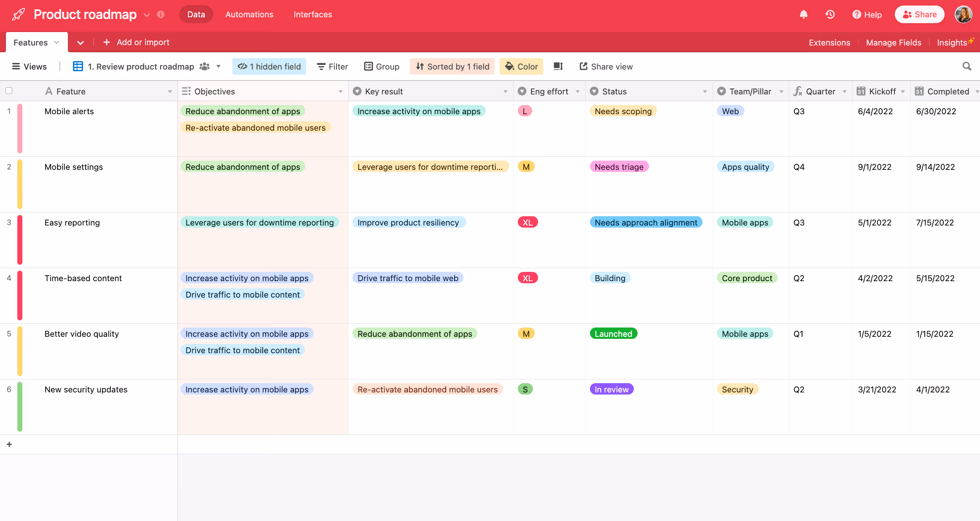Switch to the Interfaces tab
Image resolution: width=980 pixels, height=521 pixels.
[312, 15]
